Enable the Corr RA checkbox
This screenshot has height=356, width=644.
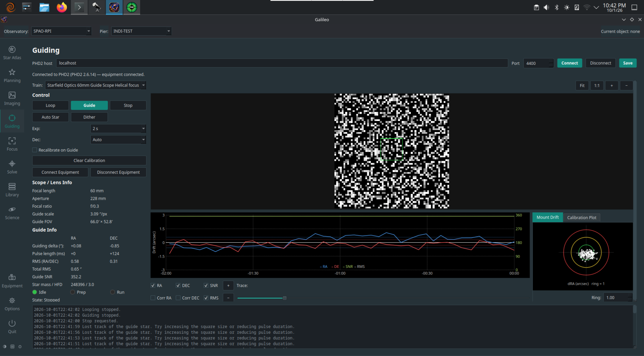pos(153,298)
